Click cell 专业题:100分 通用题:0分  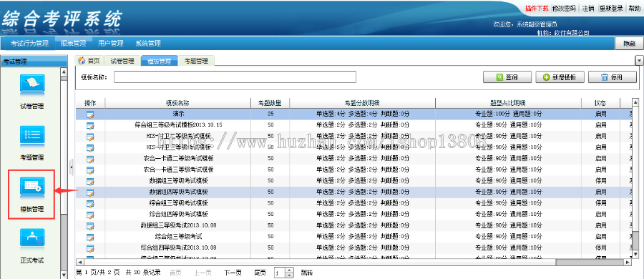(x=509, y=114)
